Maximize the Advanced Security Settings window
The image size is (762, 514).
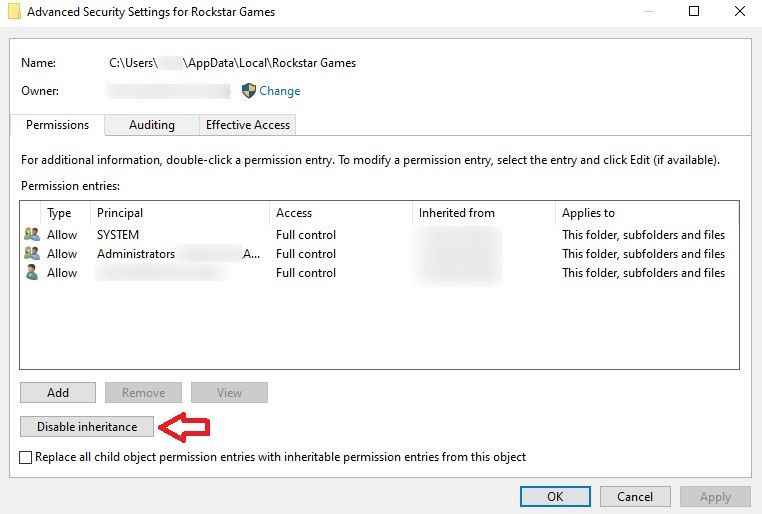(x=694, y=12)
